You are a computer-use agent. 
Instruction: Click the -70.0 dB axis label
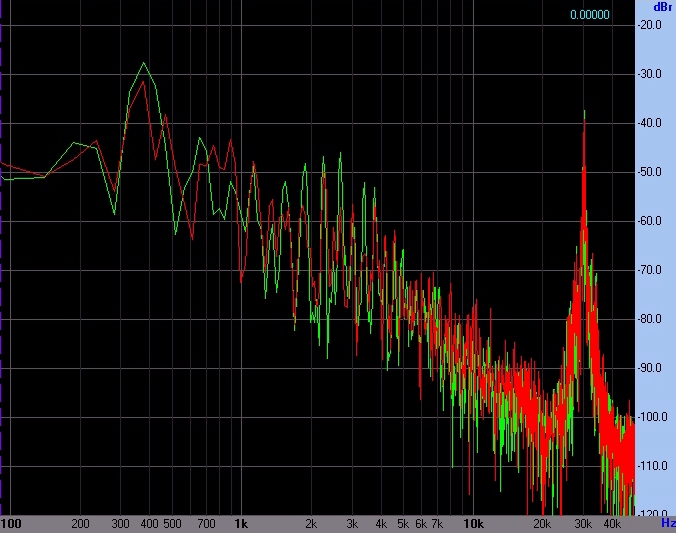pos(649,270)
